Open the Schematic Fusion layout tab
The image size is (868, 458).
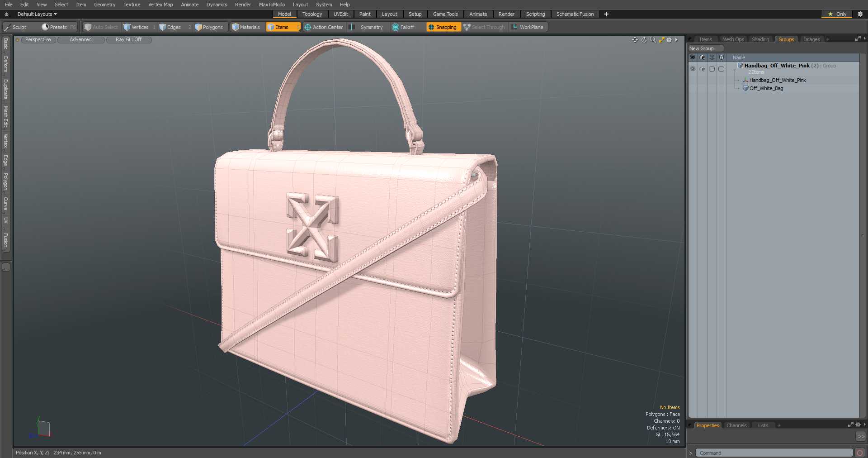coord(575,14)
